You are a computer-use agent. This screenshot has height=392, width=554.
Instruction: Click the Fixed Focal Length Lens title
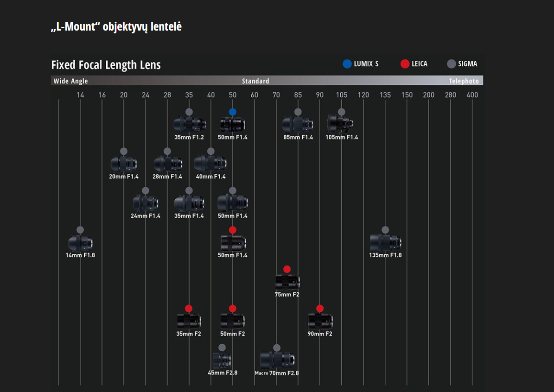[x=106, y=65]
